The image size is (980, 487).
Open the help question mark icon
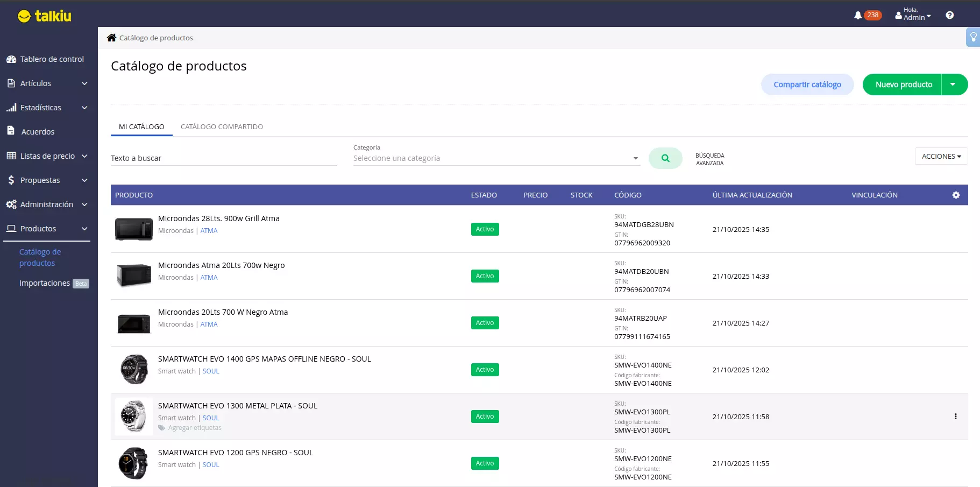(949, 16)
